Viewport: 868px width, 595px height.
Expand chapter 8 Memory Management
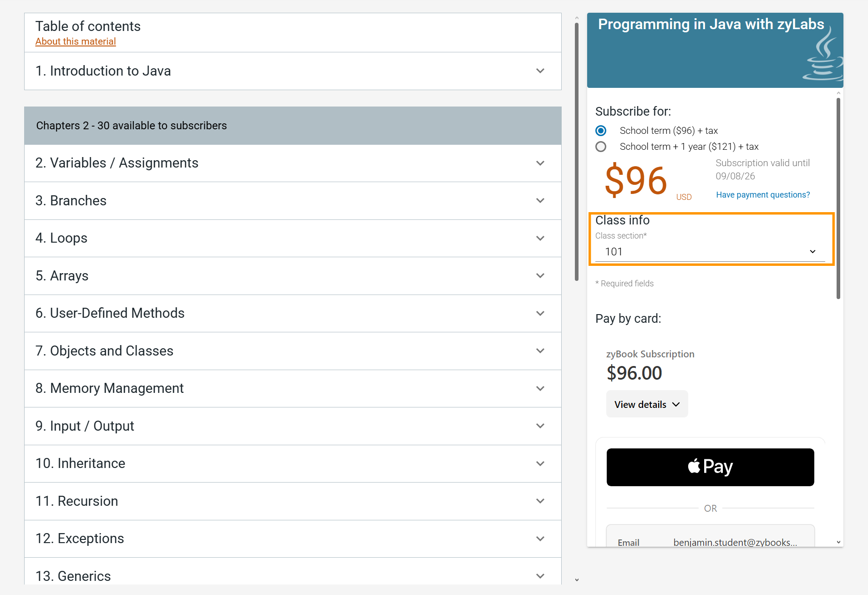293,388
